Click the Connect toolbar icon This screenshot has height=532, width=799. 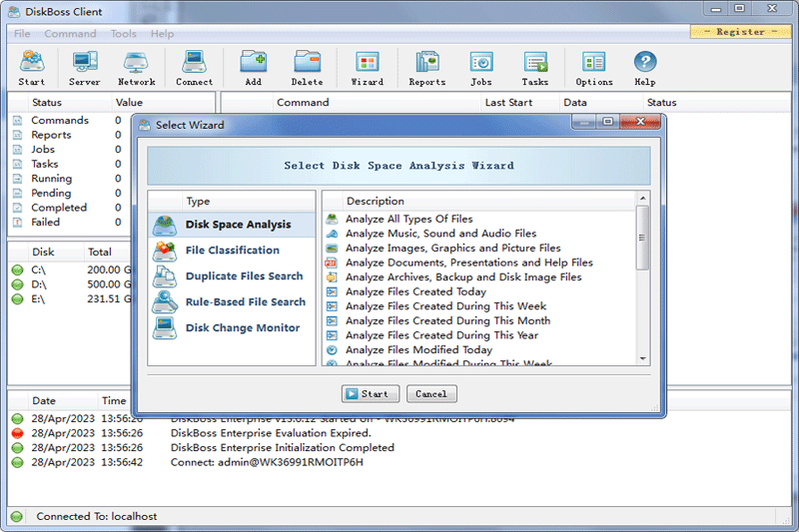point(194,68)
